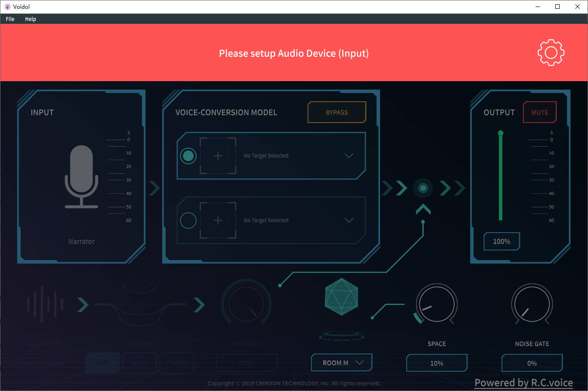The height and width of the screenshot is (391, 588).
Task: Expand second No Target Selected dropdown
Action: (349, 220)
